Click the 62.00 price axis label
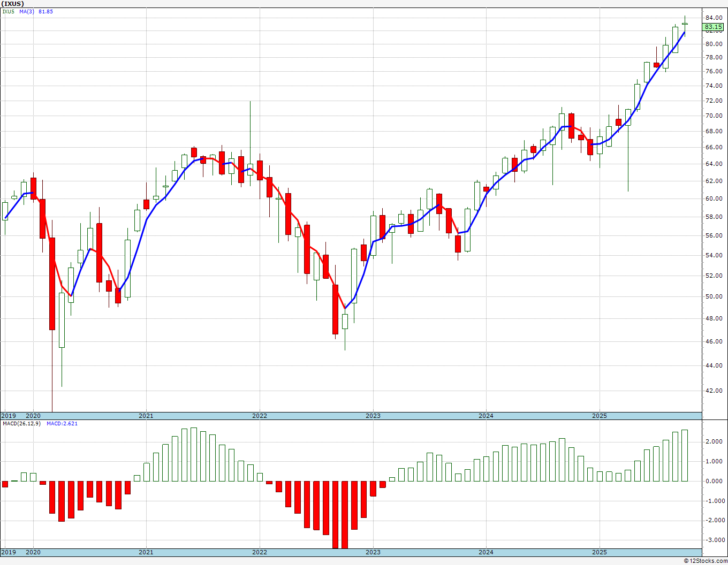This screenshot has height=565, width=728. (x=714, y=181)
